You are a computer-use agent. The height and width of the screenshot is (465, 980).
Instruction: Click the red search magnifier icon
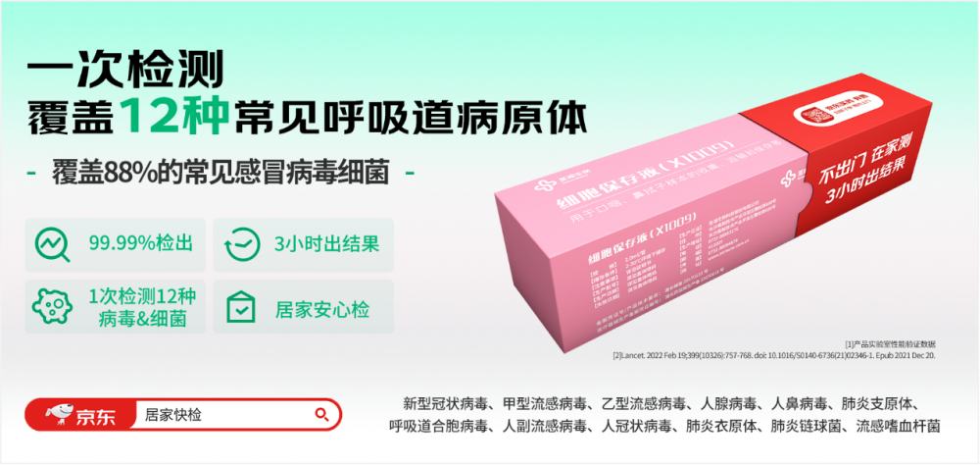tap(321, 414)
